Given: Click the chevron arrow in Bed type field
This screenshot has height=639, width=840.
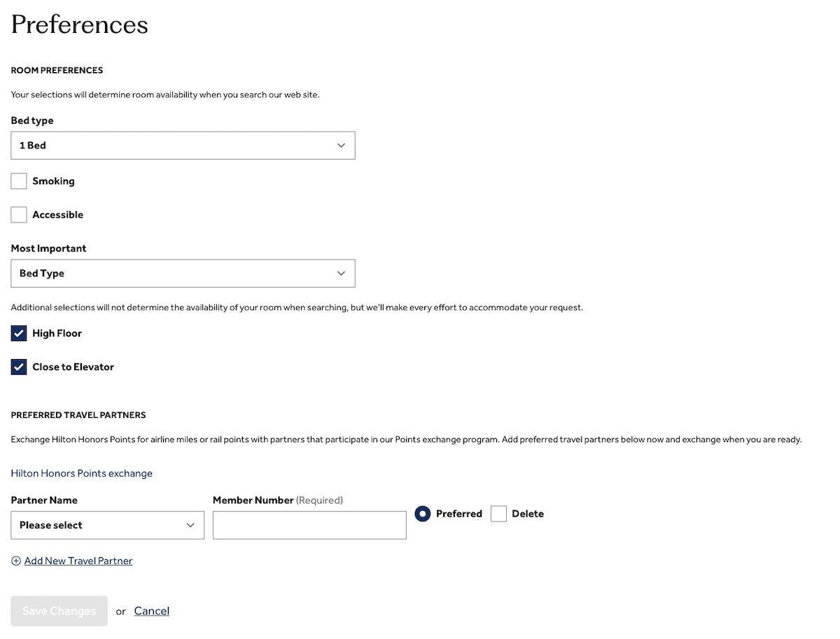Looking at the screenshot, I should click(341, 146).
